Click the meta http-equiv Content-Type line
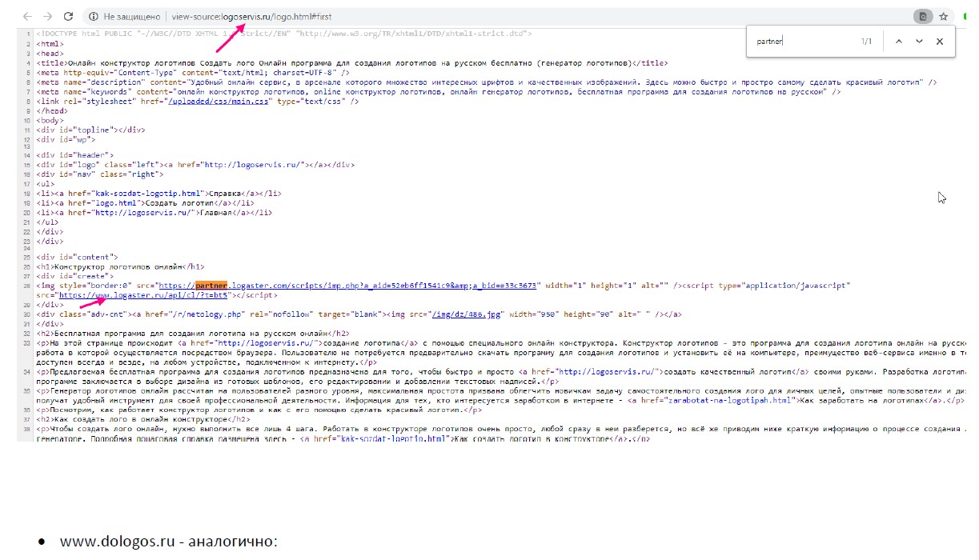Screen dimensions: 979x560 click(x=193, y=72)
